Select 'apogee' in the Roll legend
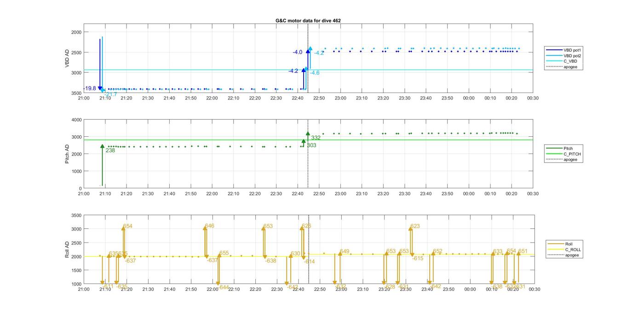The image size is (644, 319). click(563, 255)
